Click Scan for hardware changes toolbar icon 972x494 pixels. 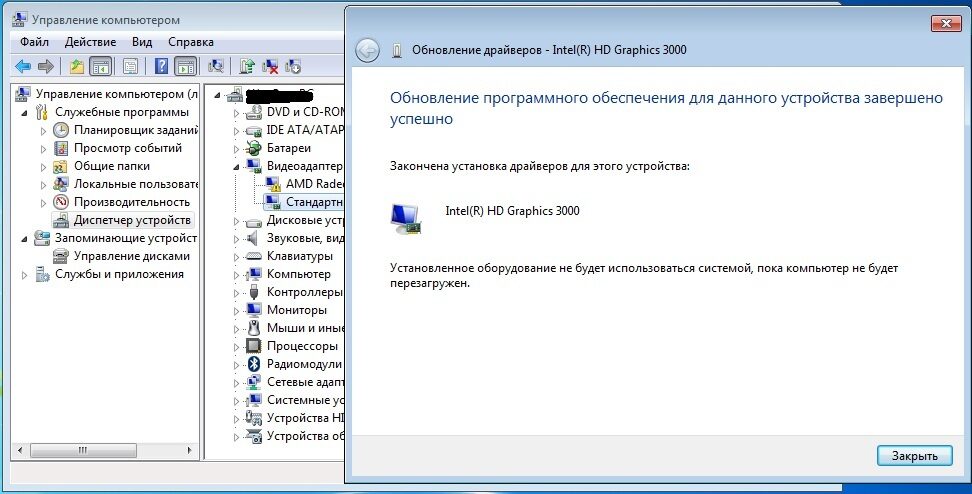[215, 67]
